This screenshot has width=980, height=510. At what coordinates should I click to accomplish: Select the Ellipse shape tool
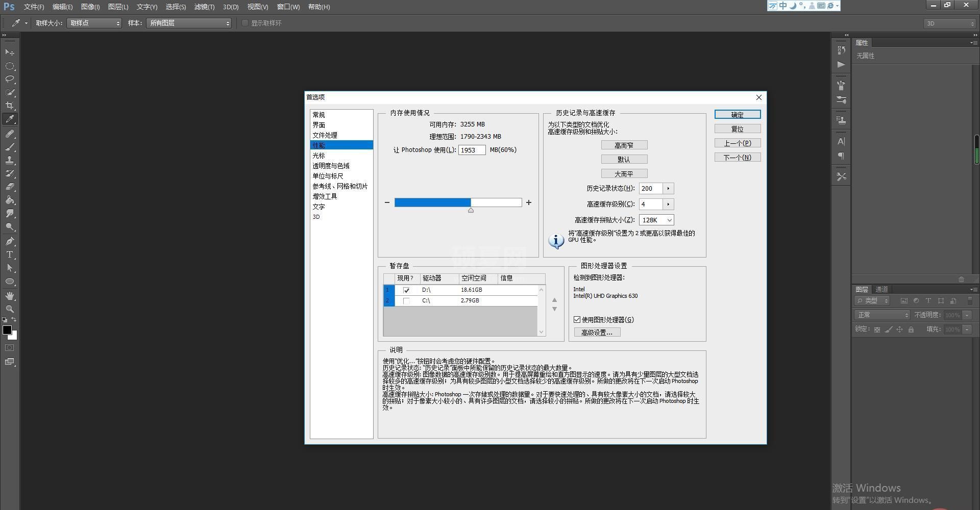click(x=10, y=281)
